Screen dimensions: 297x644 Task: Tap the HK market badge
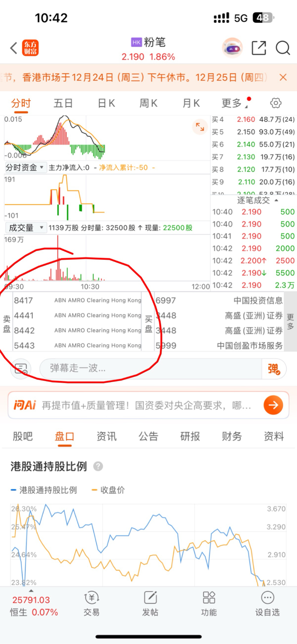[x=136, y=42]
